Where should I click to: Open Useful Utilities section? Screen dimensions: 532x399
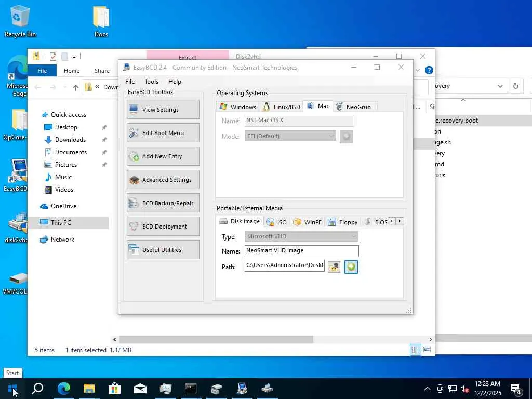pos(163,250)
